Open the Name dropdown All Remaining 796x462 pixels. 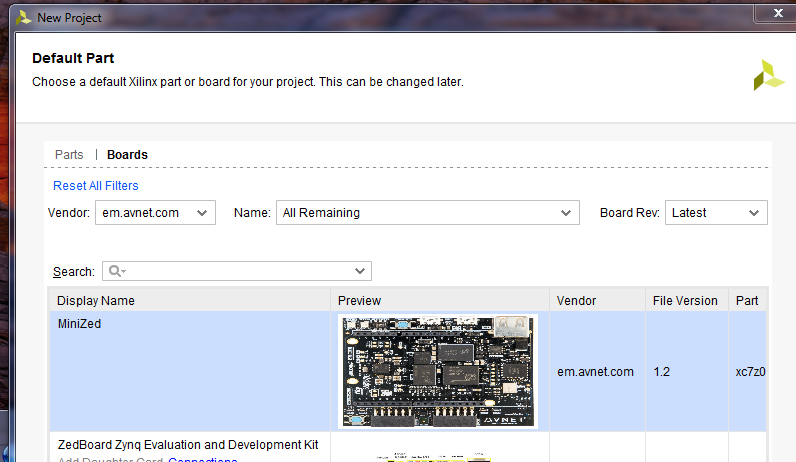pyautogui.click(x=427, y=213)
